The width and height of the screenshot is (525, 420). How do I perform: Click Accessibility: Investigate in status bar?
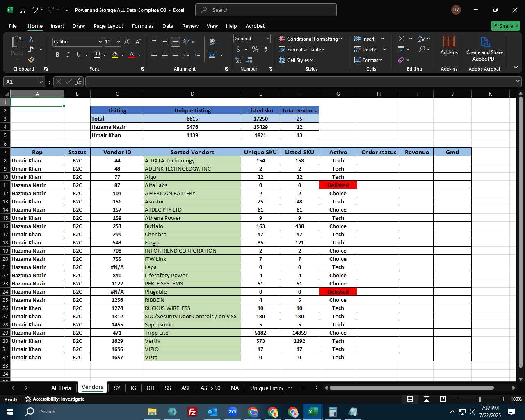55,399
